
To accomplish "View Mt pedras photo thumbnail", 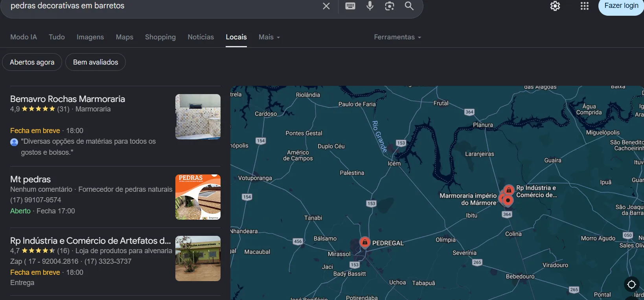I will tap(198, 197).
